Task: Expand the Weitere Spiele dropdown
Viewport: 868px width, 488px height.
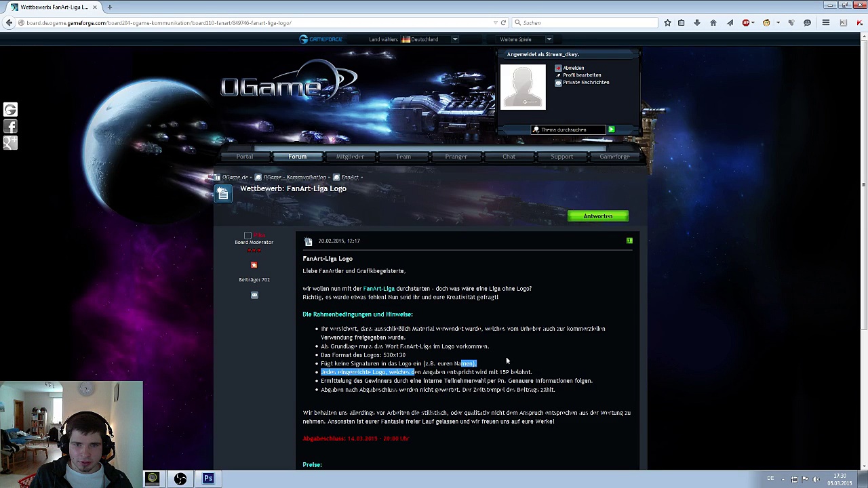Action: pos(549,39)
